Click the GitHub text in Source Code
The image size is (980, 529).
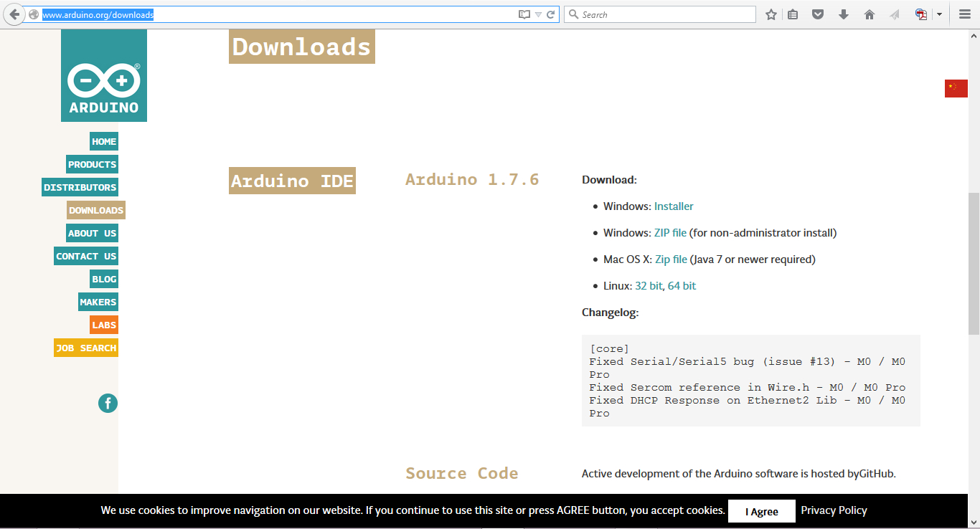(877, 474)
